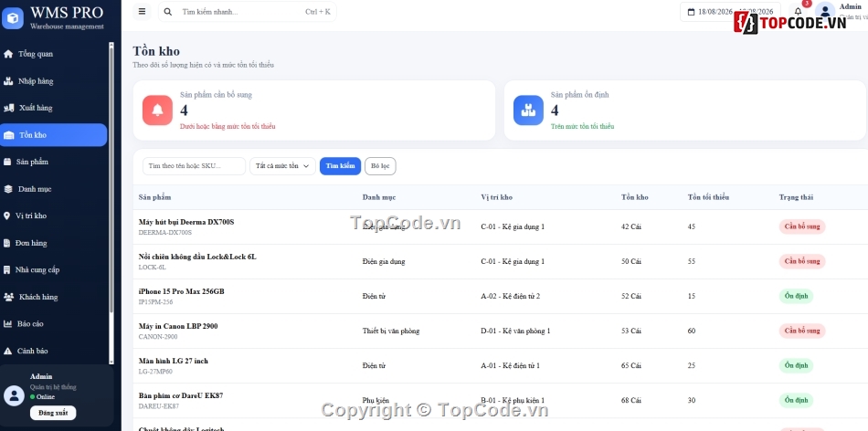Go to Xuất hàng page

[54, 108]
